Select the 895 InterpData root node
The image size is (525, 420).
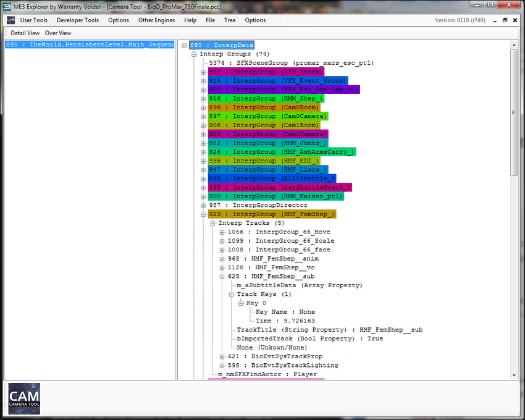[221, 44]
